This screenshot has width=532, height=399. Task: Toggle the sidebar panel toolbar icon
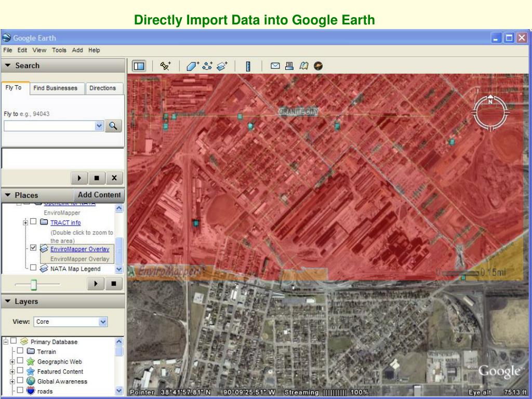click(139, 66)
